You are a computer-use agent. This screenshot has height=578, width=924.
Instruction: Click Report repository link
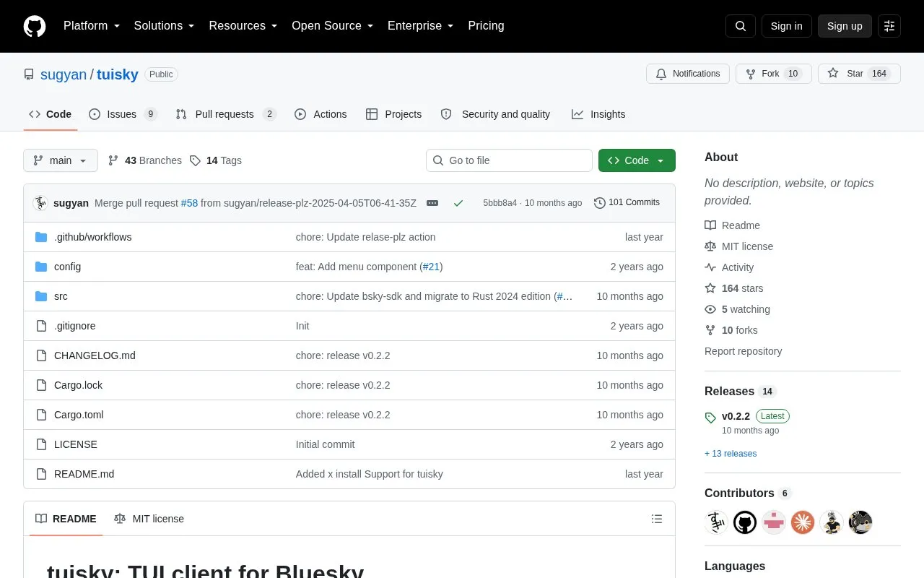click(743, 351)
